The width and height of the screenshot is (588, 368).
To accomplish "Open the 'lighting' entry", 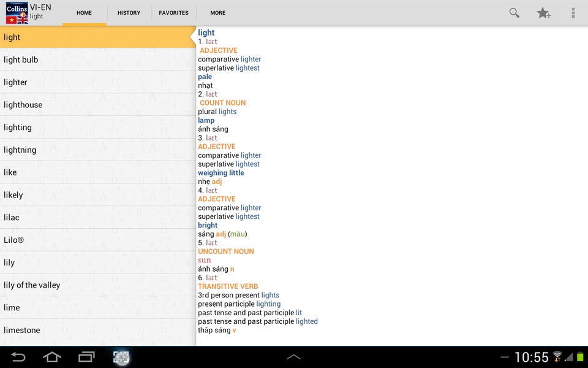I will [97, 128].
